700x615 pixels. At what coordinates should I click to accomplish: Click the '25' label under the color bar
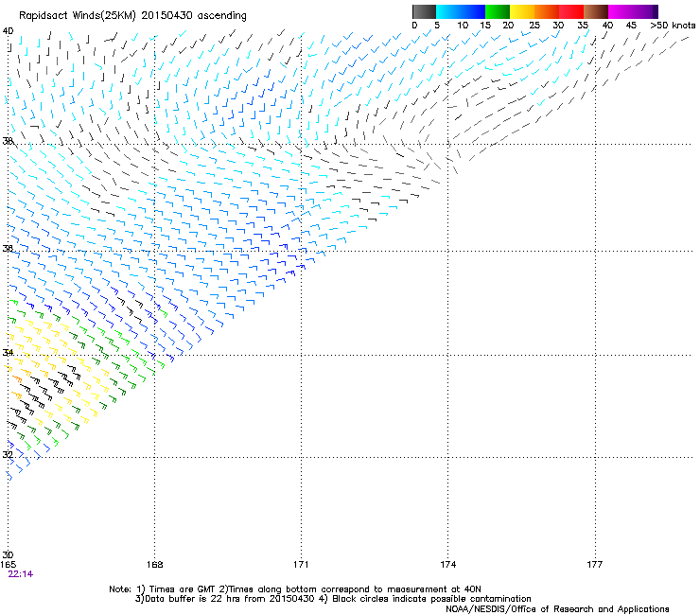click(534, 26)
